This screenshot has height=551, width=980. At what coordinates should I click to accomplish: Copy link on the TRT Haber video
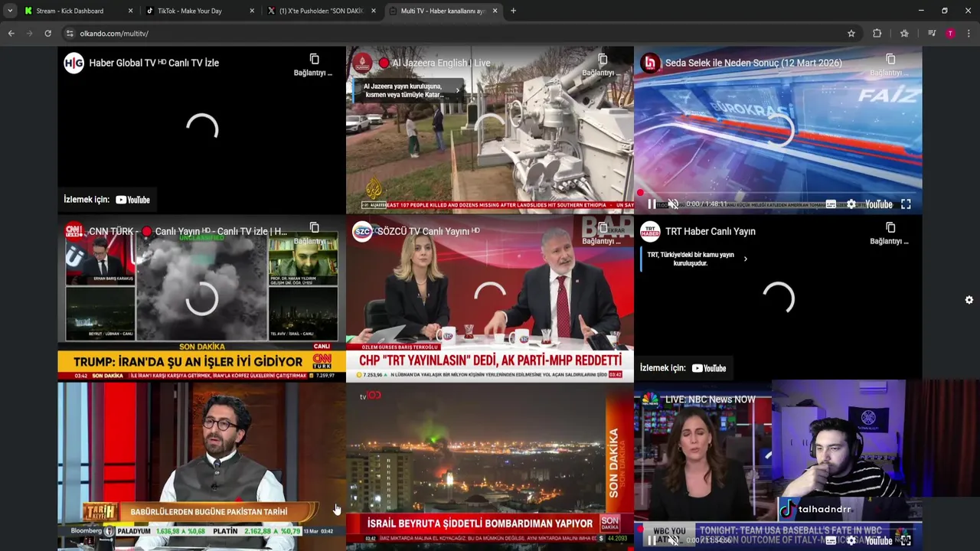890,233
